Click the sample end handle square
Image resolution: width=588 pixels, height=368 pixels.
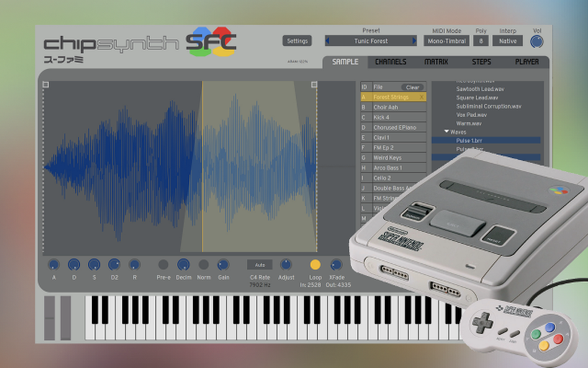click(x=314, y=85)
